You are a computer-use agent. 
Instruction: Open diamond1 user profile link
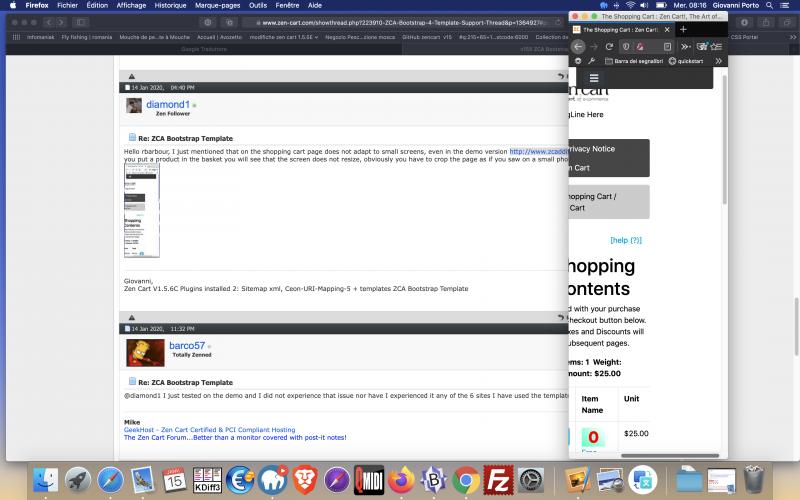click(168, 105)
